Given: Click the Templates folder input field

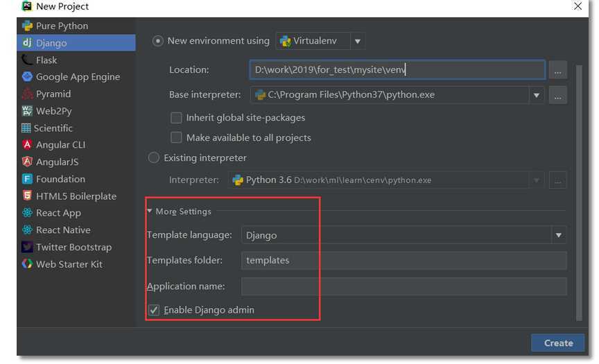Looking at the screenshot, I should (403, 261).
